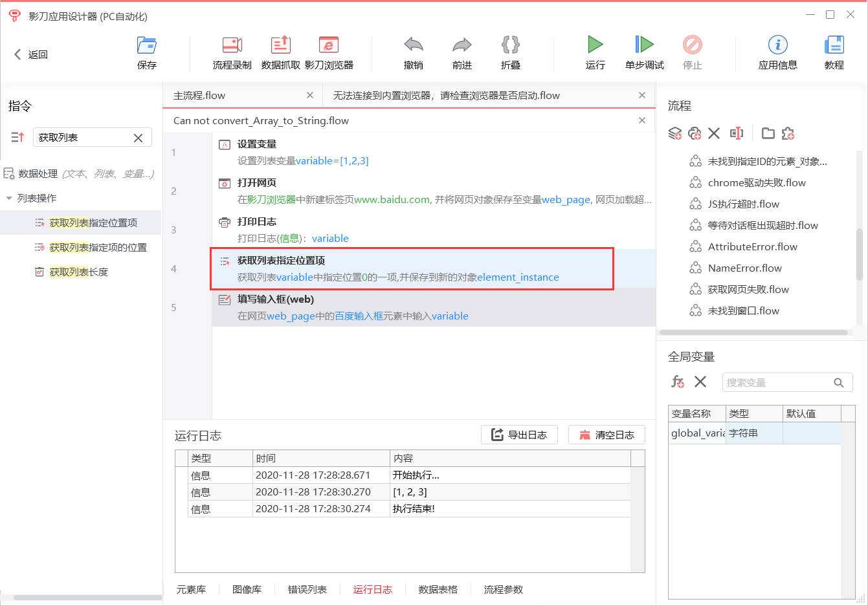Click the 清空日志 button
Image resolution: width=868 pixels, height=606 pixels.
(x=606, y=434)
